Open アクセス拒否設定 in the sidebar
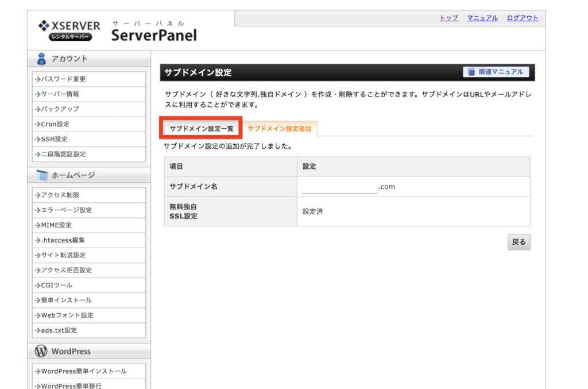 point(89,270)
